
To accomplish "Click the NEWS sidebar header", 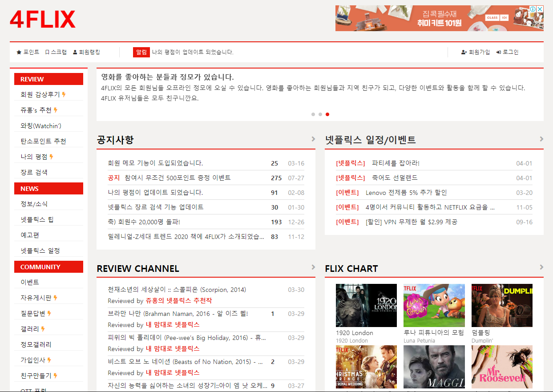I will point(48,188).
